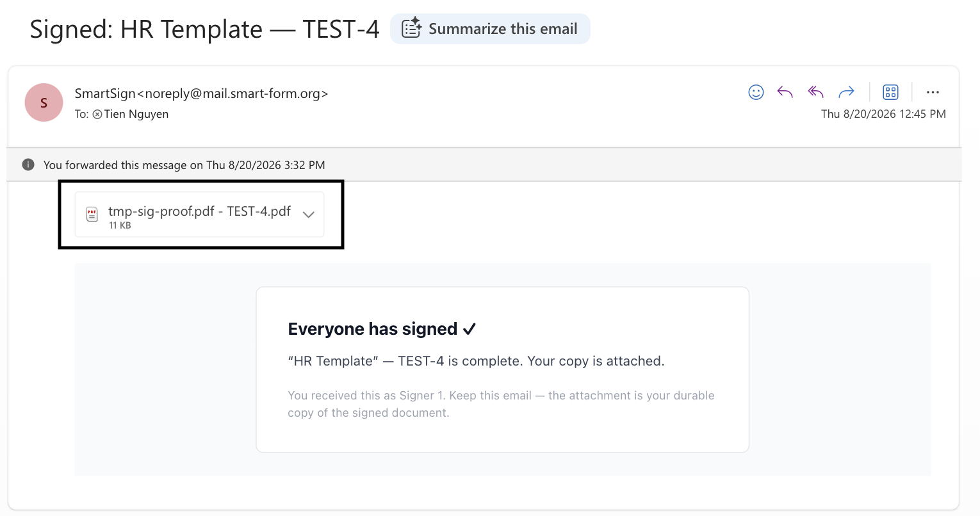Click the Everyone has signed heading
980x516 pixels.
click(x=382, y=329)
